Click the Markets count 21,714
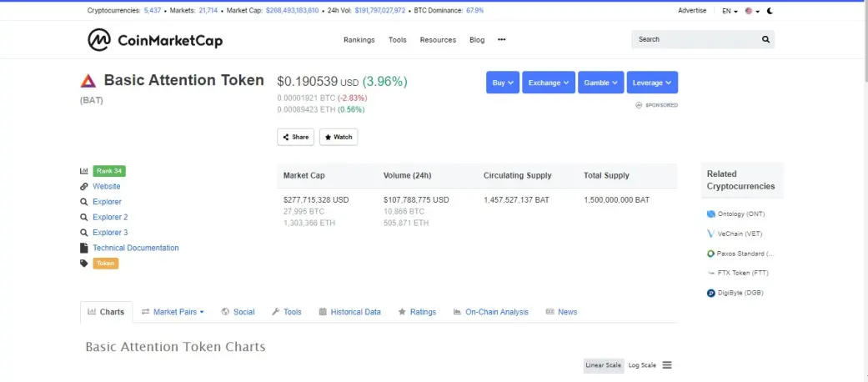This screenshot has height=382, width=868. (x=208, y=11)
